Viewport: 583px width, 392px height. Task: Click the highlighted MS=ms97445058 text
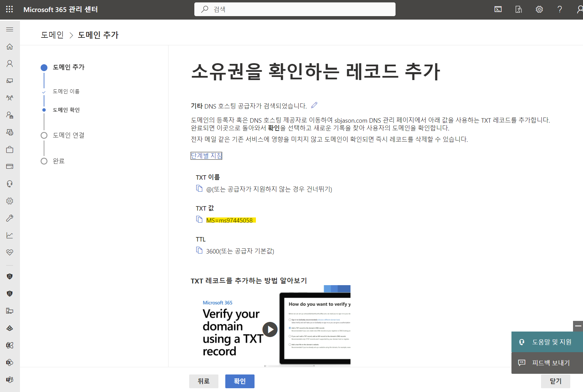tap(229, 220)
